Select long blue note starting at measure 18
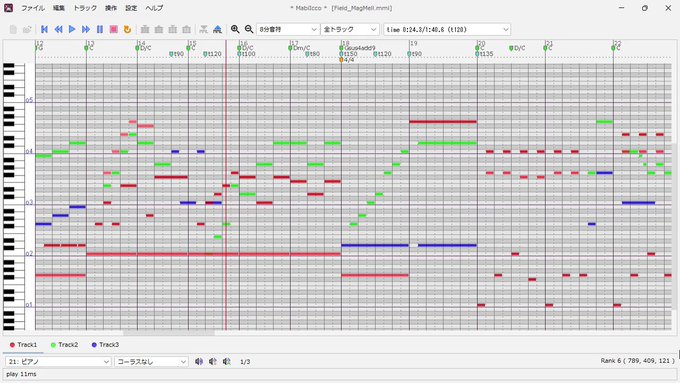 [x=375, y=246]
